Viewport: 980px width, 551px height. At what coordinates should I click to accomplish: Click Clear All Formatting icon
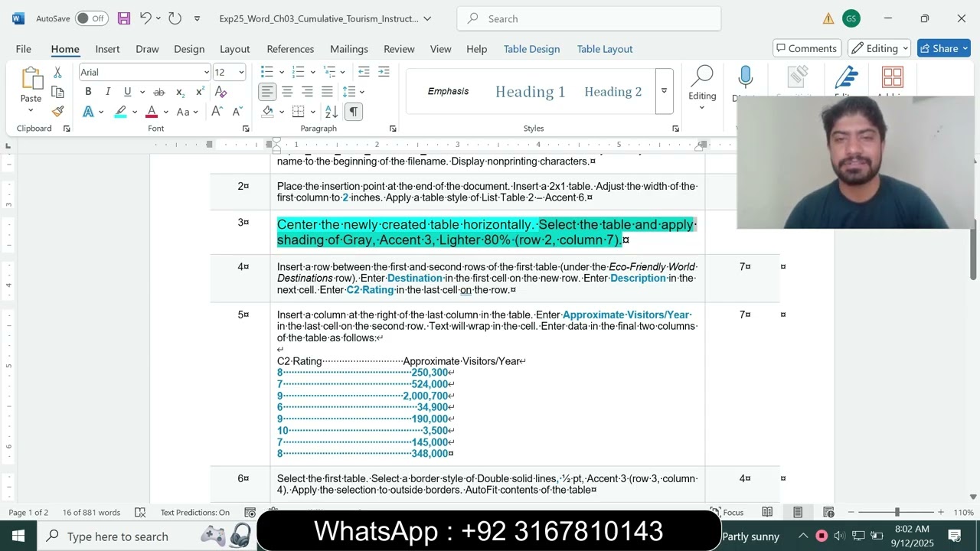[x=220, y=92]
